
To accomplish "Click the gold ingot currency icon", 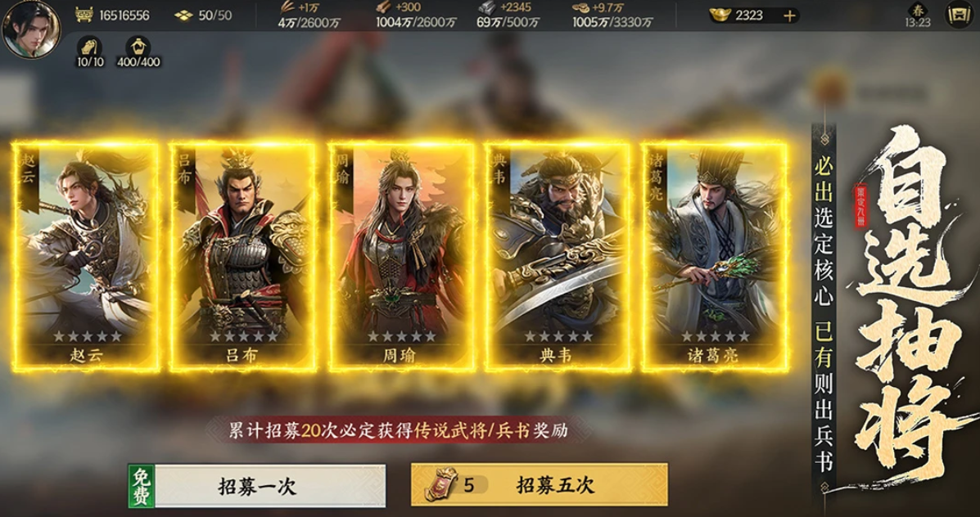I will click(x=720, y=16).
